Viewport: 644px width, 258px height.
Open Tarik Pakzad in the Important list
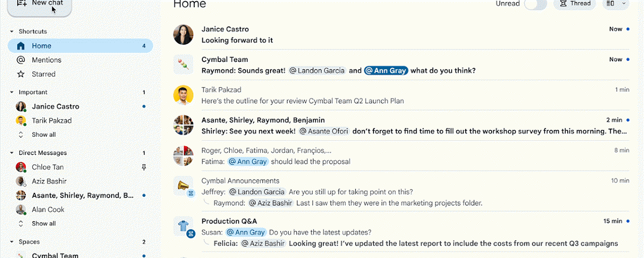(x=52, y=121)
